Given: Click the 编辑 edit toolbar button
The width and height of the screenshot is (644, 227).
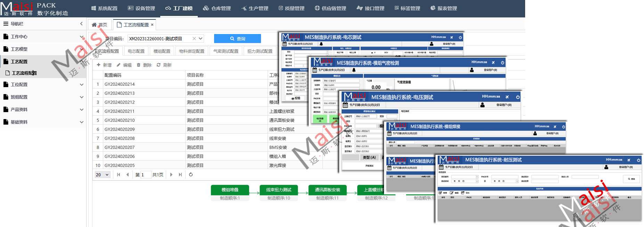Looking at the screenshot, I should tap(124, 65).
